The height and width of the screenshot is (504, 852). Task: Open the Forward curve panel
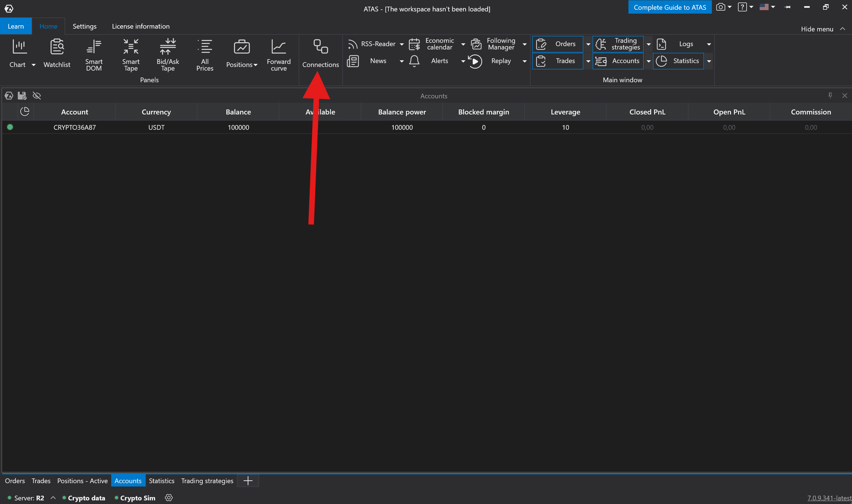click(278, 55)
